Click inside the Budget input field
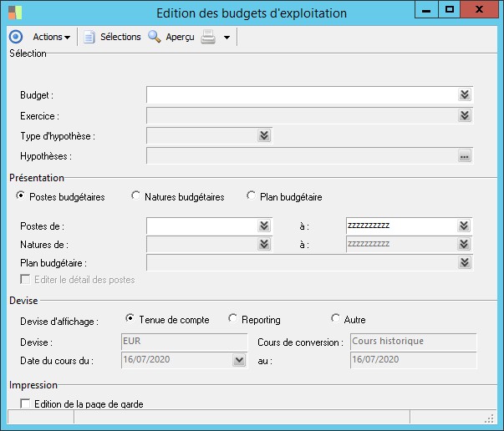The image size is (504, 431). 302,94
